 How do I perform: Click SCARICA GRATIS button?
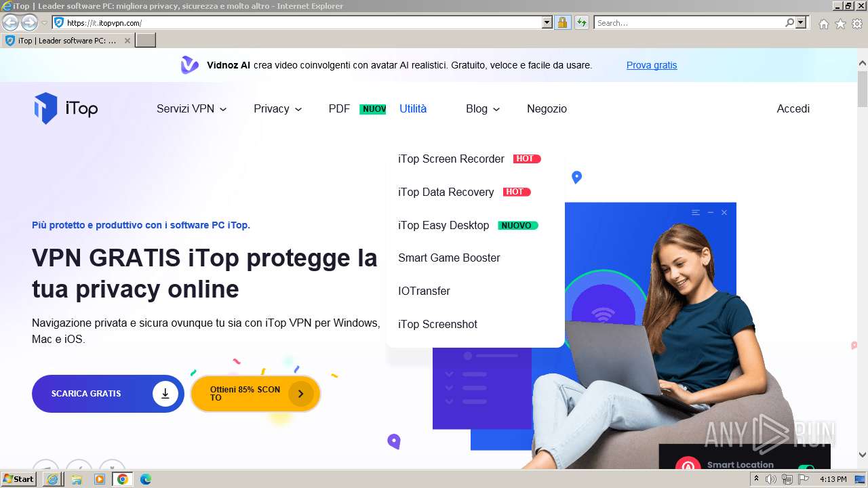108,393
